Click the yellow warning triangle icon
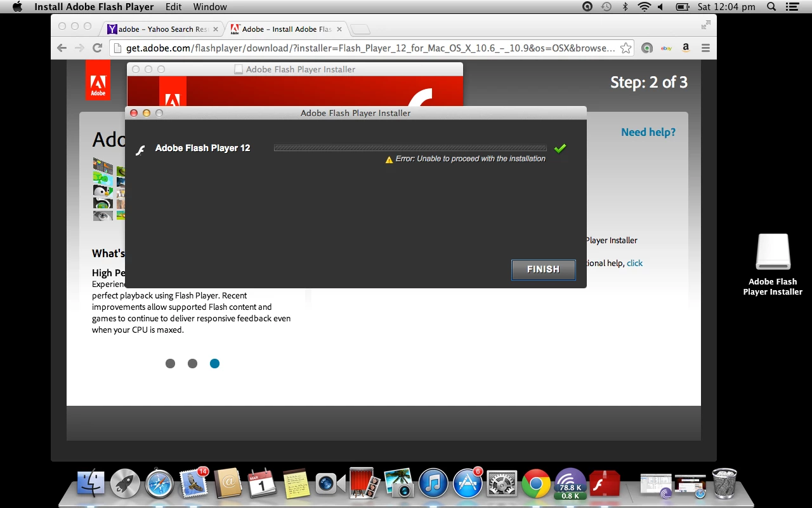Viewport: 812px width, 508px height. (x=389, y=160)
